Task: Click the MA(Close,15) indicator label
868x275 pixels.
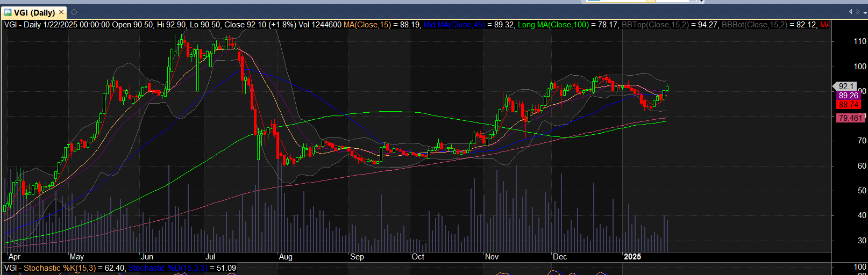Action: pos(367,25)
